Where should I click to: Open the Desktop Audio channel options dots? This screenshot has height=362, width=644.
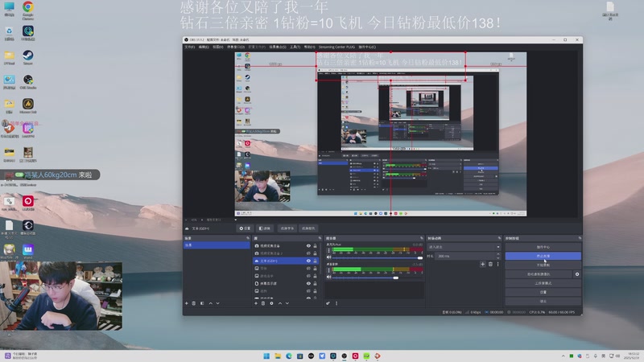pos(328,270)
